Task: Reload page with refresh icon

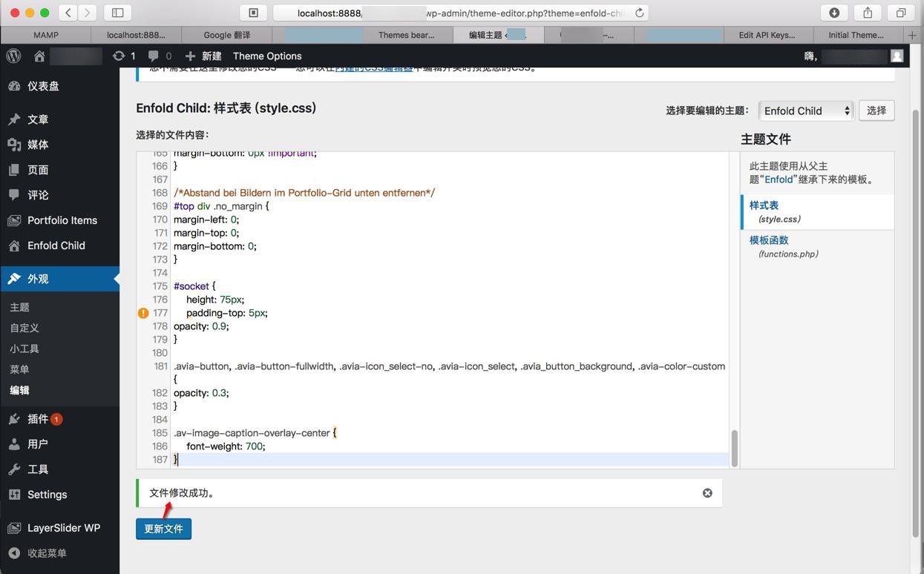Action: 639,13
